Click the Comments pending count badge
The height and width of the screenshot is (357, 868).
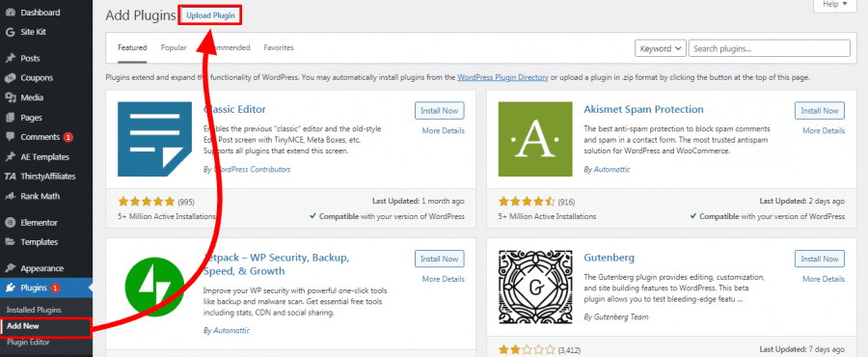tap(68, 137)
